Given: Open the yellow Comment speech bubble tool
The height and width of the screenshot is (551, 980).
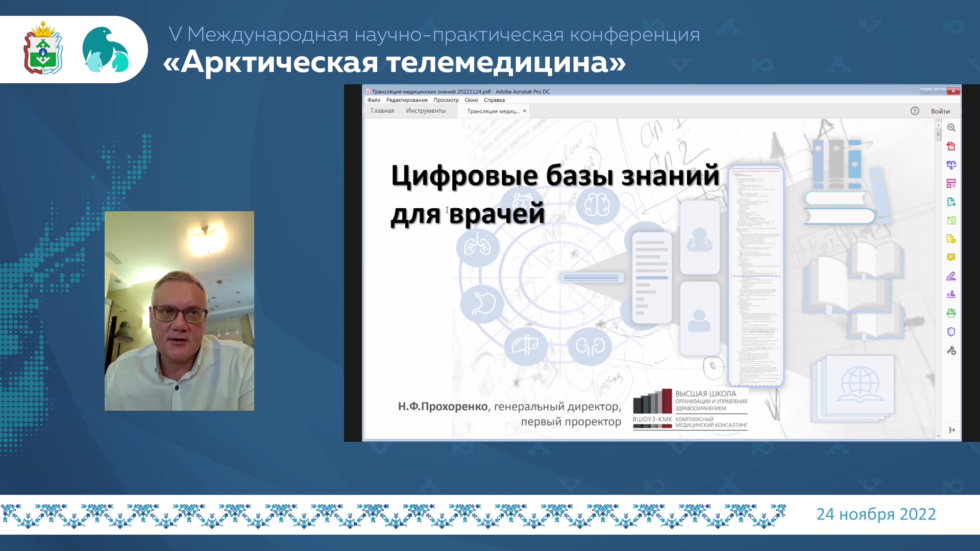Looking at the screenshot, I should coord(951,258).
